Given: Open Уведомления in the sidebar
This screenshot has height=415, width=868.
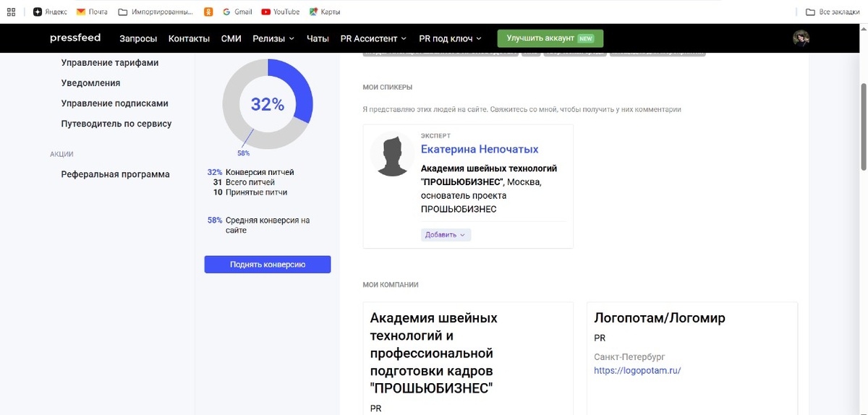Looking at the screenshot, I should pyautogui.click(x=90, y=83).
